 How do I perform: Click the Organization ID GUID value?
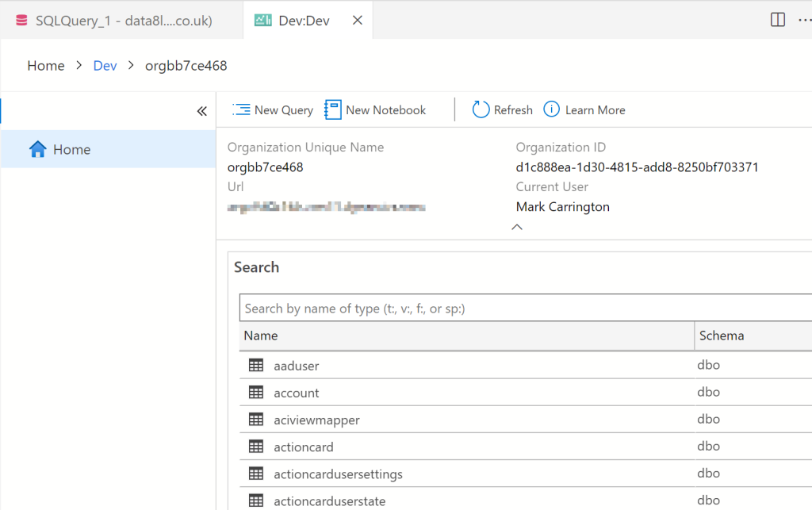point(637,167)
